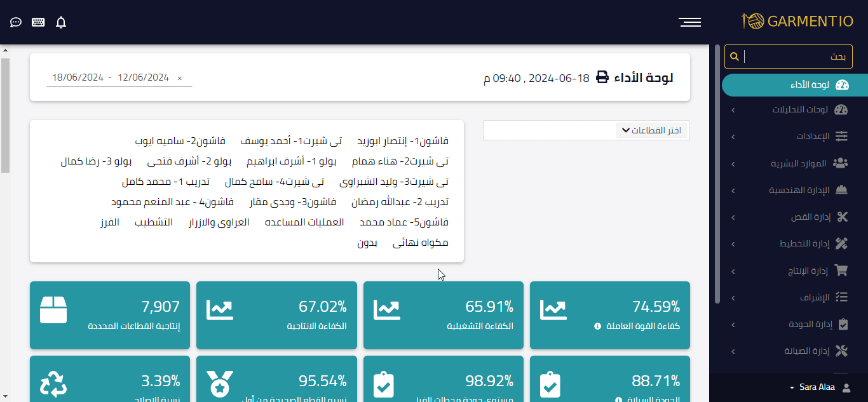This screenshot has height=402, width=868.
Task: Select sector الفرز
Action: tap(109, 222)
